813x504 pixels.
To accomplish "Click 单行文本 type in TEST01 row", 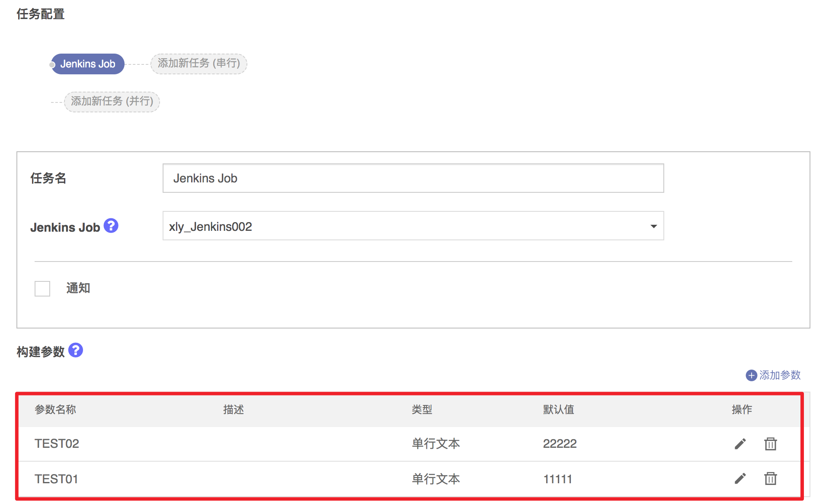I will 436,479.
